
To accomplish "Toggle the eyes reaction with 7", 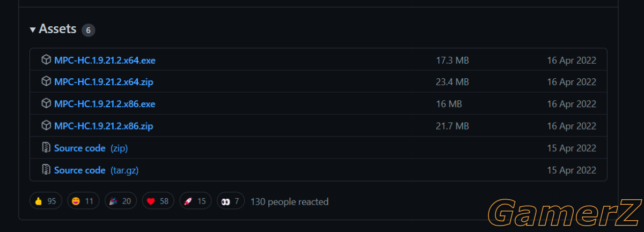I will 231,201.
